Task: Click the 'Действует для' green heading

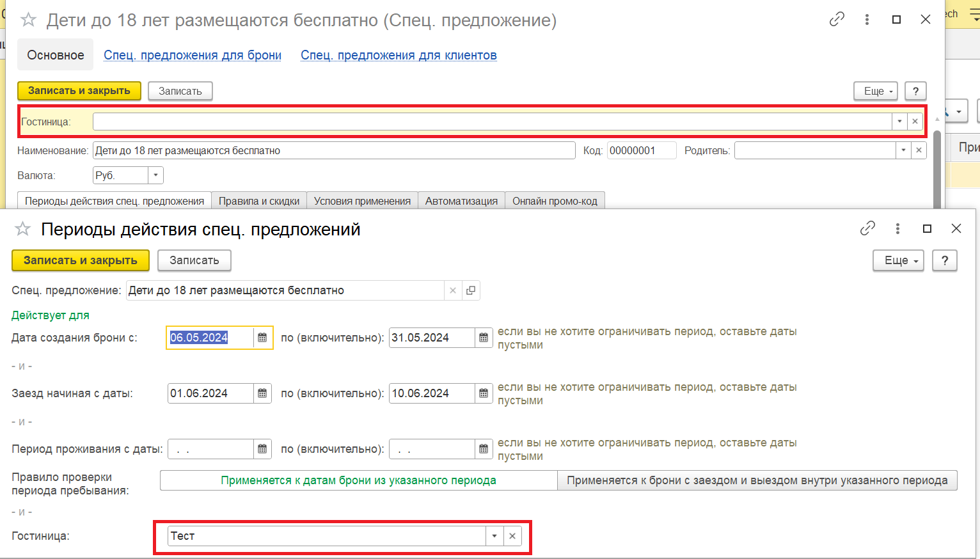Action: (51, 315)
